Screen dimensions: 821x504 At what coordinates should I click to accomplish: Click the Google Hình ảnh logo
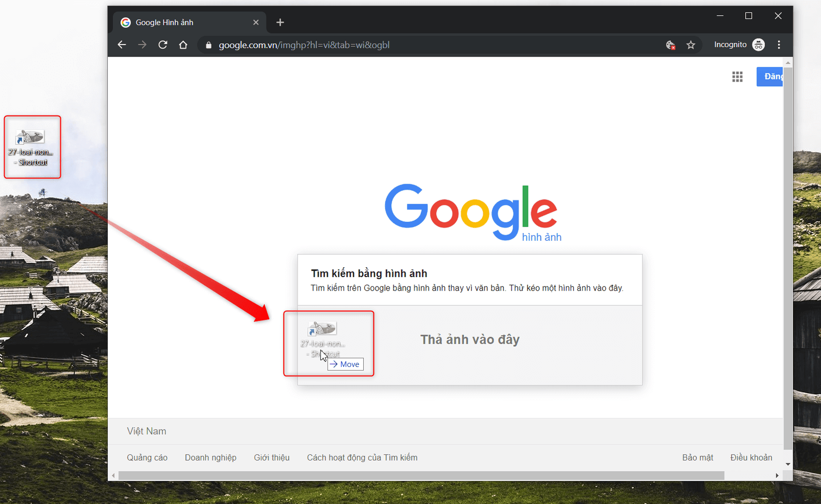(472, 212)
